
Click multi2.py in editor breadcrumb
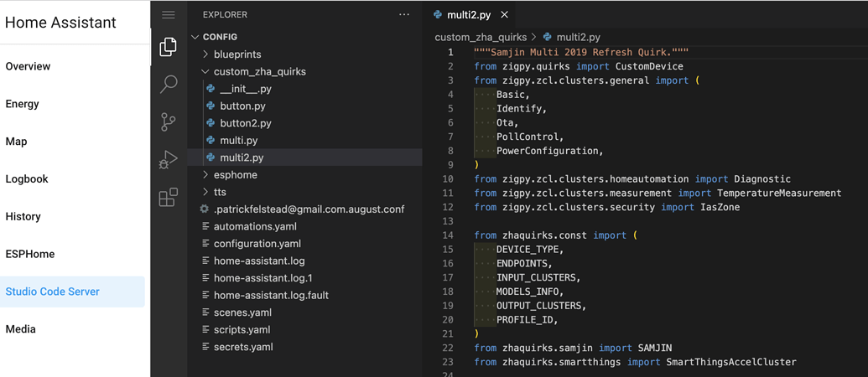pyautogui.click(x=578, y=37)
